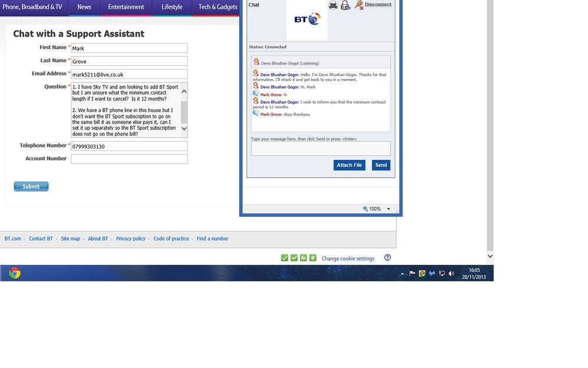Screen dimensions: 588x368
Task: Submit the support assistant form
Action: [31, 186]
